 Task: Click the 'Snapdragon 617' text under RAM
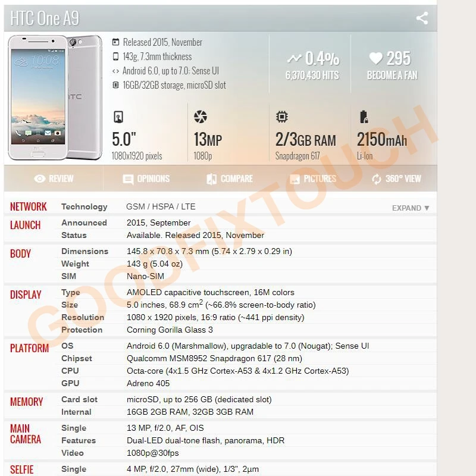(x=297, y=156)
